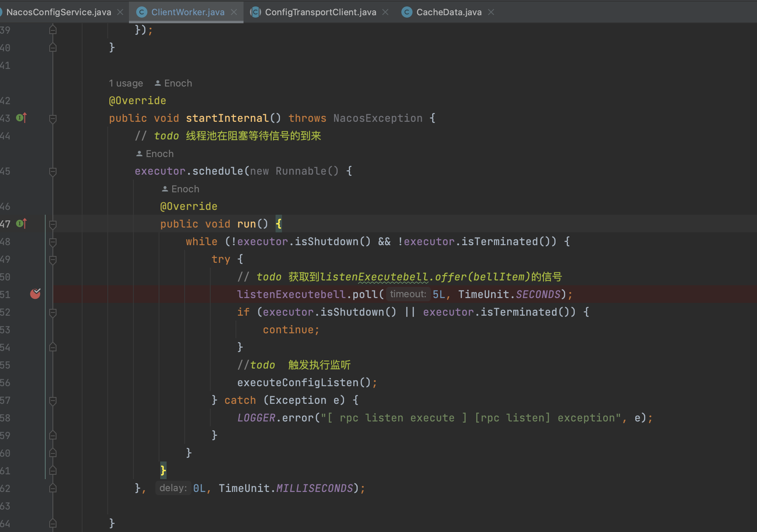This screenshot has height=532, width=757.
Task: Switch to the NacosConfigService.java tab
Action: pos(58,12)
